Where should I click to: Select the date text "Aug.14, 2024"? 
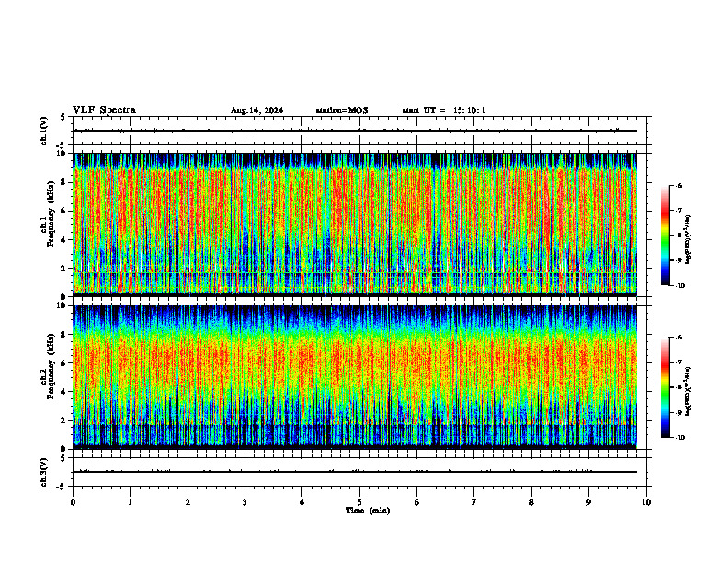click(x=256, y=110)
